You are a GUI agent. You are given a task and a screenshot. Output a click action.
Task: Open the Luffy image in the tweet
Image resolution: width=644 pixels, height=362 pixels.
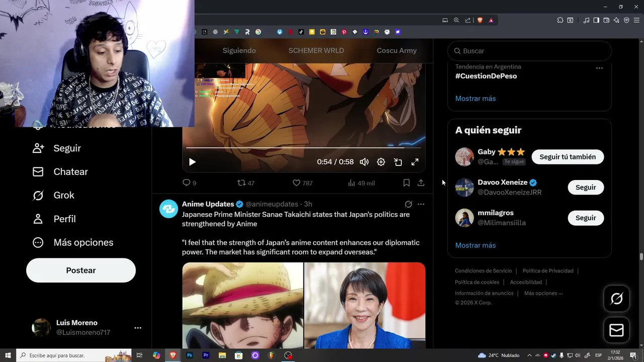[243, 305]
